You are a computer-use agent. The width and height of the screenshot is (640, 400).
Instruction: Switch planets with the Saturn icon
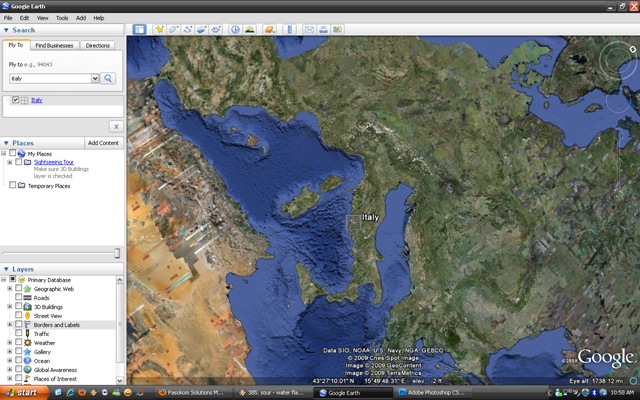[269, 29]
